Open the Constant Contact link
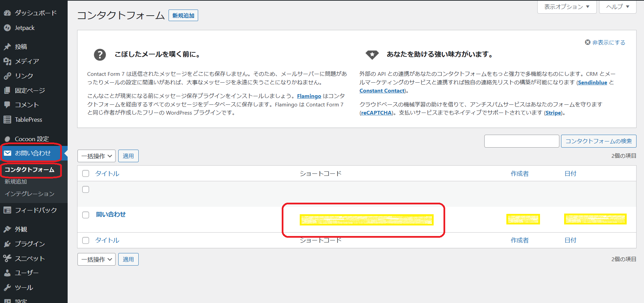 tap(382, 91)
